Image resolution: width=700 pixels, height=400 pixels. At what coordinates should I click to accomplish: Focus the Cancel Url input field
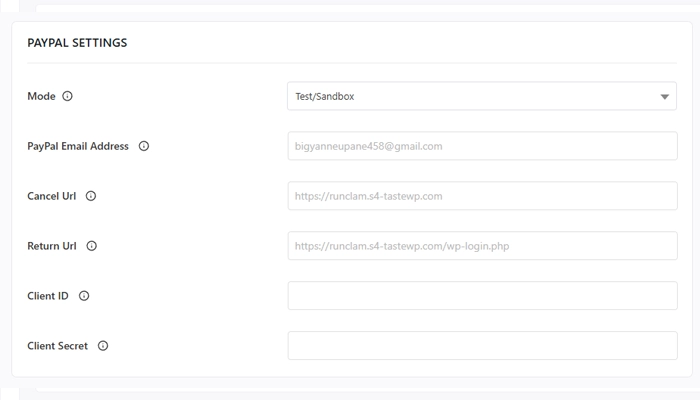coord(482,196)
